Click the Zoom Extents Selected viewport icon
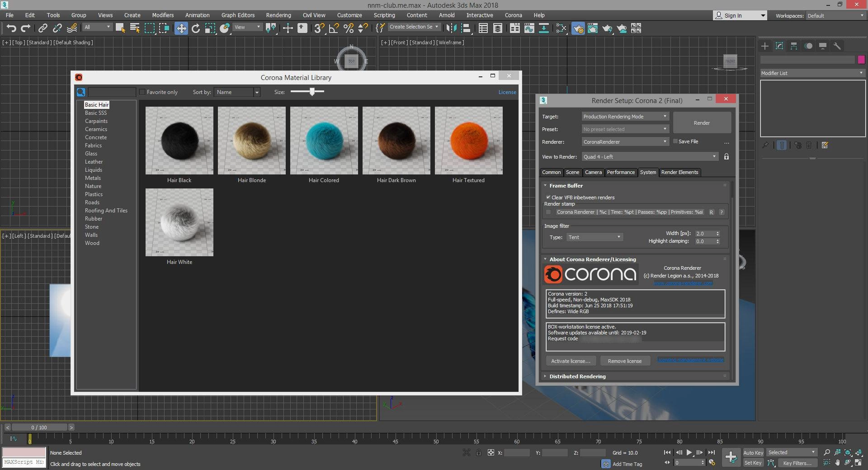 tap(848, 452)
